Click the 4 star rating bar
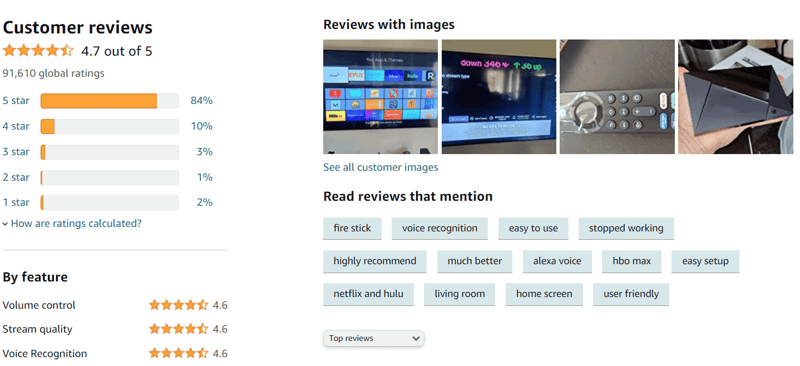 tap(110, 127)
